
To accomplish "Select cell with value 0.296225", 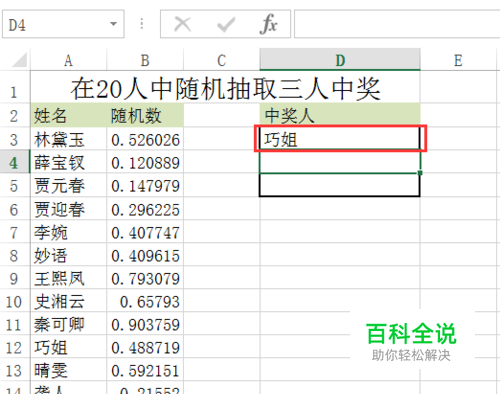I will click(145, 209).
